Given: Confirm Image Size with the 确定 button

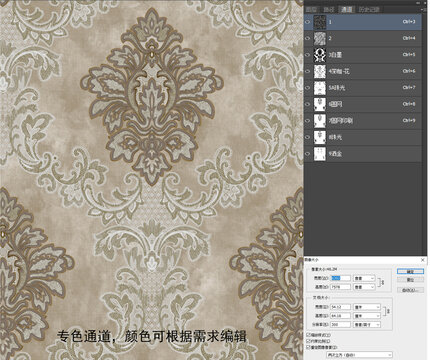Looking at the screenshot, I should pos(410,271).
